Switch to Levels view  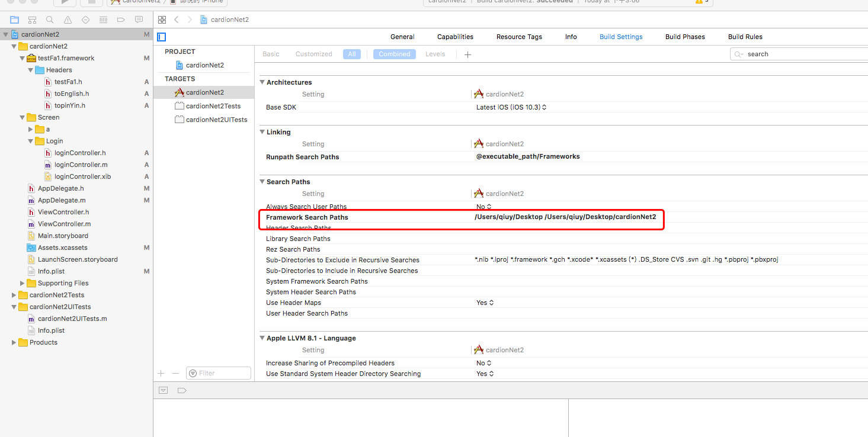point(435,54)
